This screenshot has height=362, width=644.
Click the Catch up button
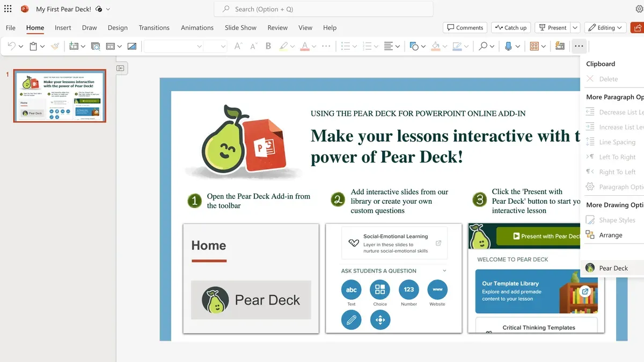pyautogui.click(x=510, y=27)
